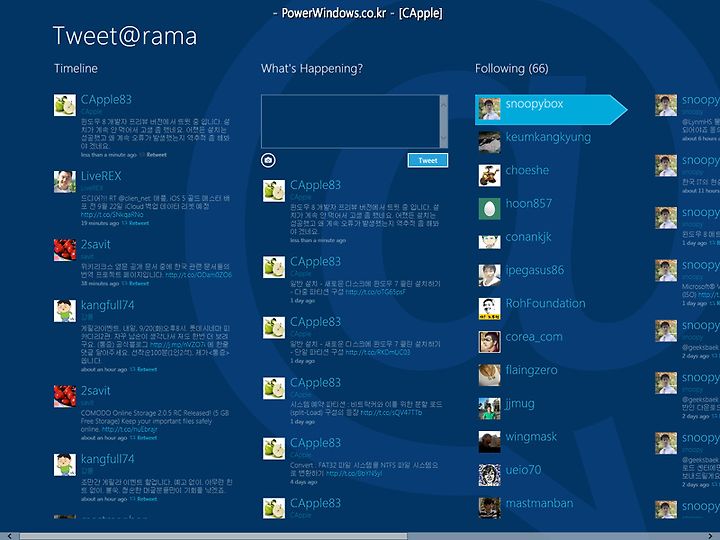Image resolution: width=720 pixels, height=540 pixels.
Task: Retweet 2savit's 38 minutes ago tweet
Action: (x=139, y=283)
